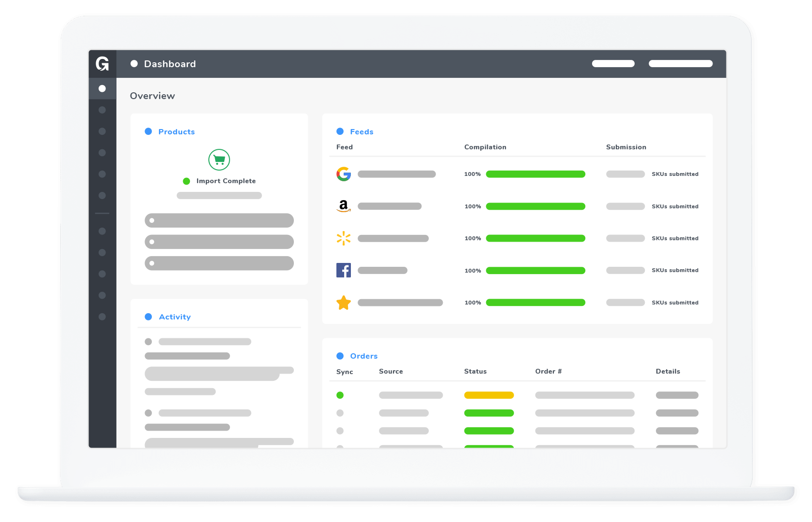The height and width of the screenshot is (522, 812).
Task: Open the Google feed via its logo
Action: pyautogui.click(x=344, y=174)
